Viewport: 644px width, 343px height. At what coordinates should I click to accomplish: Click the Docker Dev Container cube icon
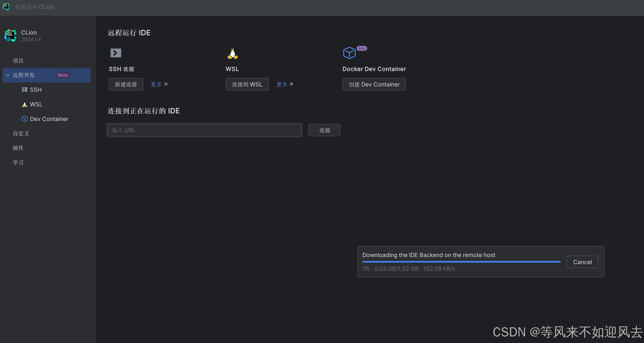(x=349, y=53)
